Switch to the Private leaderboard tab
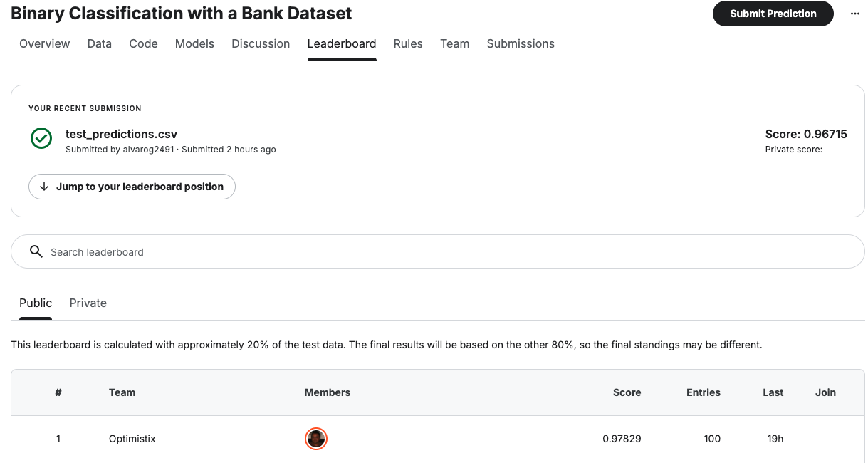 [x=88, y=303]
